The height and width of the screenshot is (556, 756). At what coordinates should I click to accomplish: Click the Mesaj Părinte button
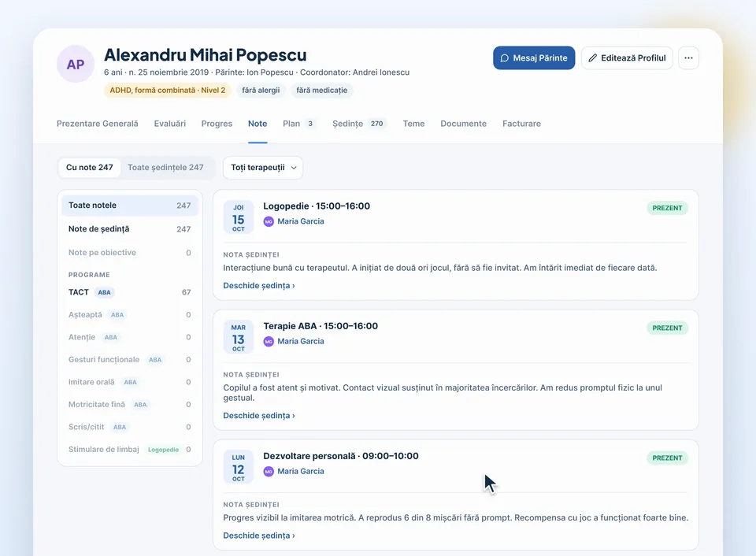point(534,57)
